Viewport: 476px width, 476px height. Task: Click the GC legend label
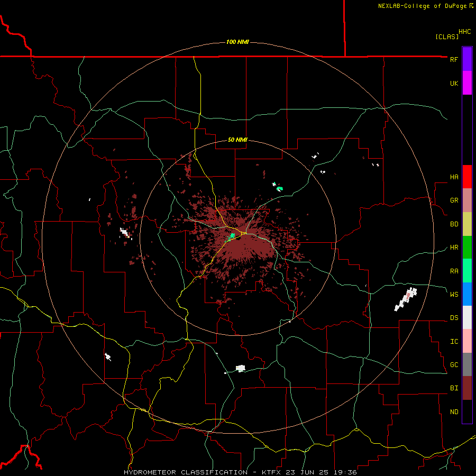click(x=454, y=365)
